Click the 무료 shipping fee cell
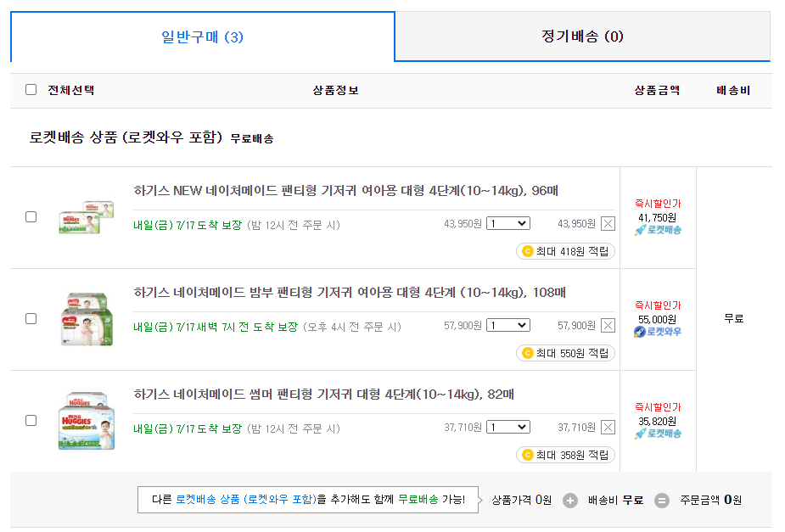 734,319
